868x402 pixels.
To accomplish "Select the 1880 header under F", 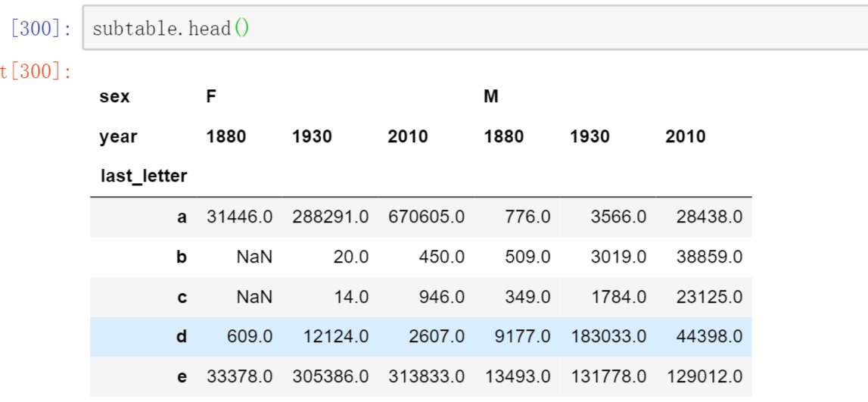I will click(226, 137).
